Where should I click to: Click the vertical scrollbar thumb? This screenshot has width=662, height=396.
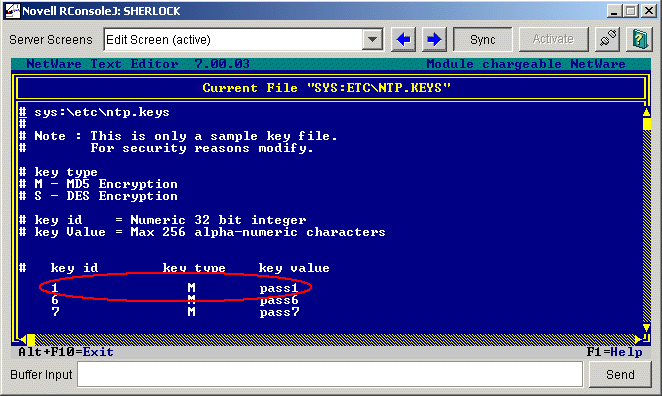click(646, 124)
